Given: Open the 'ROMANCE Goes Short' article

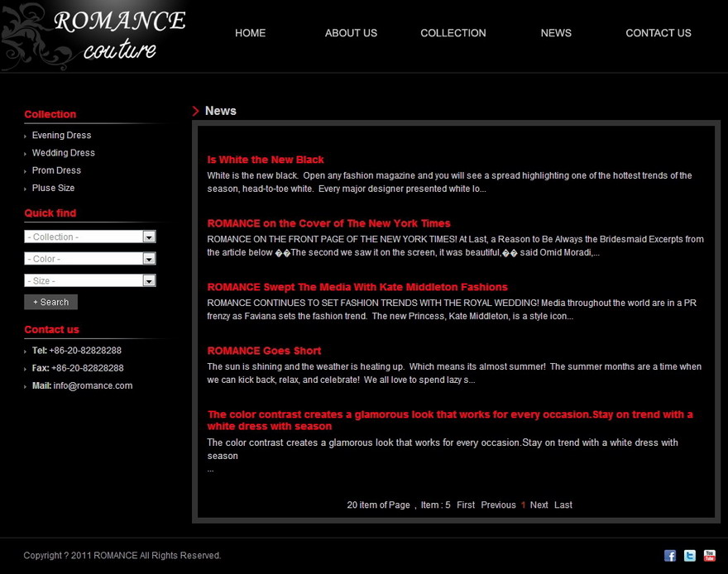Looking at the screenshot, I should pyautogui.click(x=264, y=351).
